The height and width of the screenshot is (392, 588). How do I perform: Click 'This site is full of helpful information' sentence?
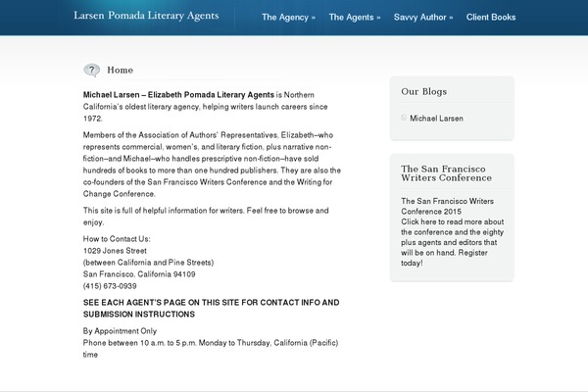point(206,217)
